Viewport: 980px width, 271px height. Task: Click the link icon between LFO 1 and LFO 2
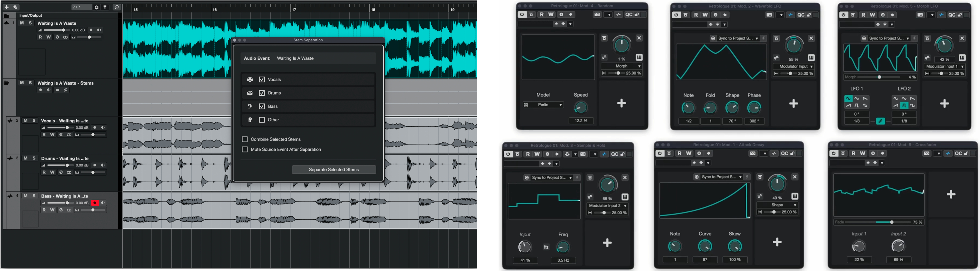pyautogui.click(x=880, y=121)
